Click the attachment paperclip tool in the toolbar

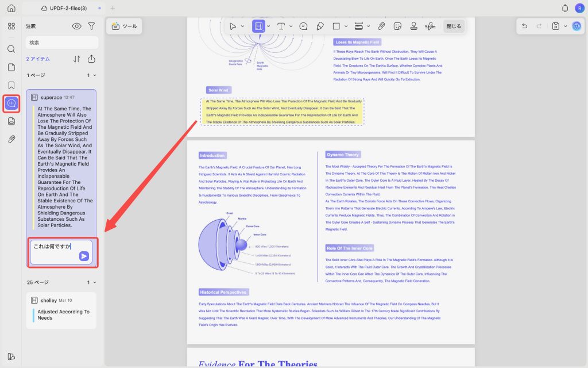[x=381, y=26]
